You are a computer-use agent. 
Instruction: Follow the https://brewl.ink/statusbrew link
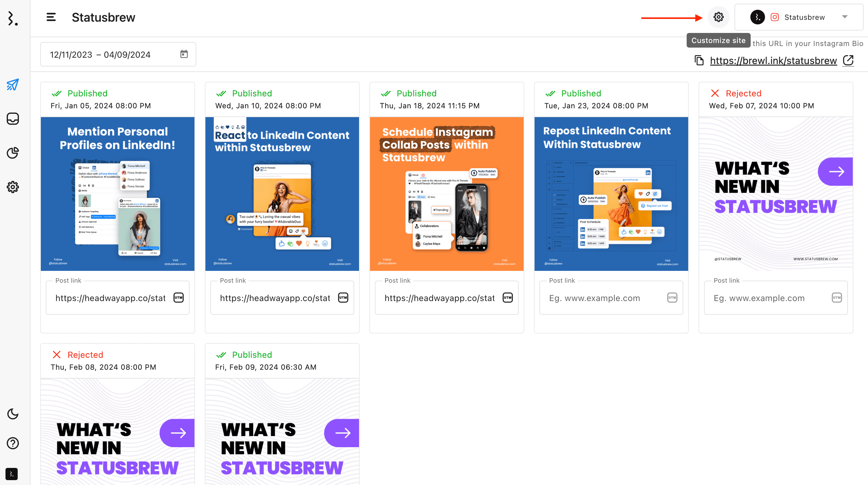[774, 61]
